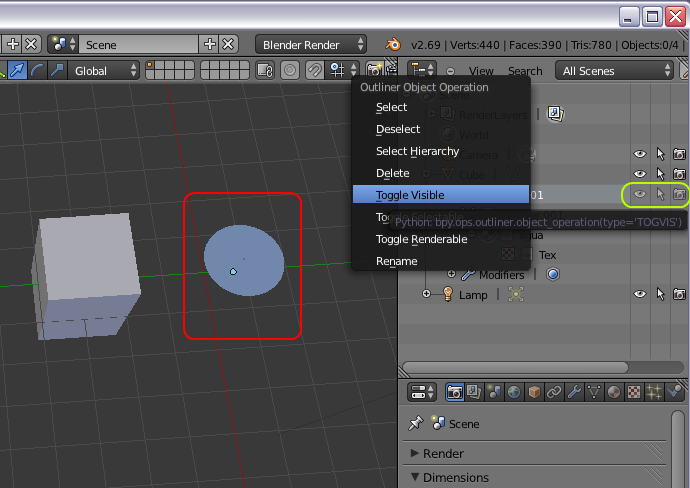Screen dimensions: 690x488
Task: Open World properties globe tab
Action: click(514, 392)
